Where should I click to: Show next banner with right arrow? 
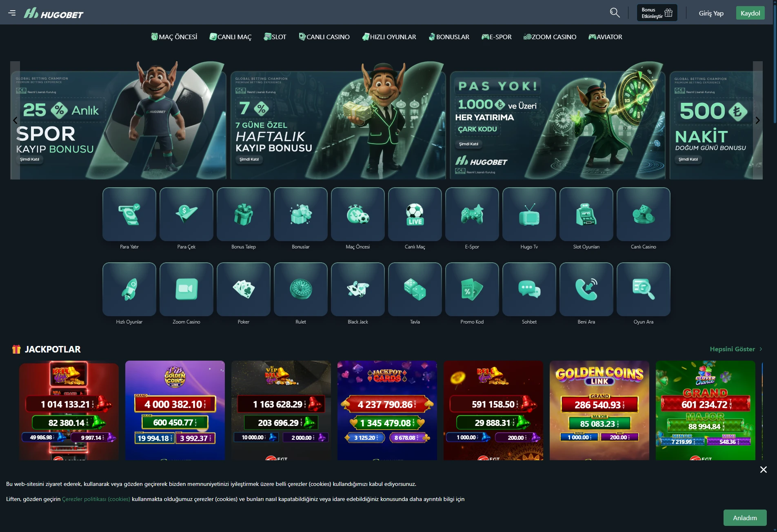(757, 120)
